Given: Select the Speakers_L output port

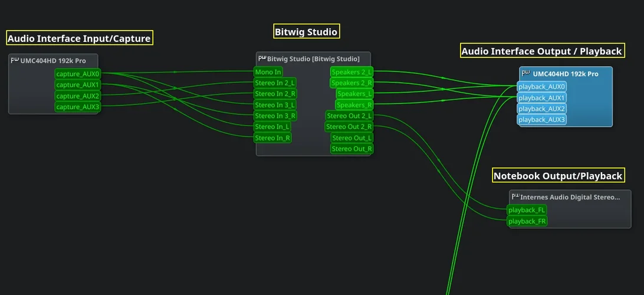Looking at the screenshot, I should (x=354, y=94).
